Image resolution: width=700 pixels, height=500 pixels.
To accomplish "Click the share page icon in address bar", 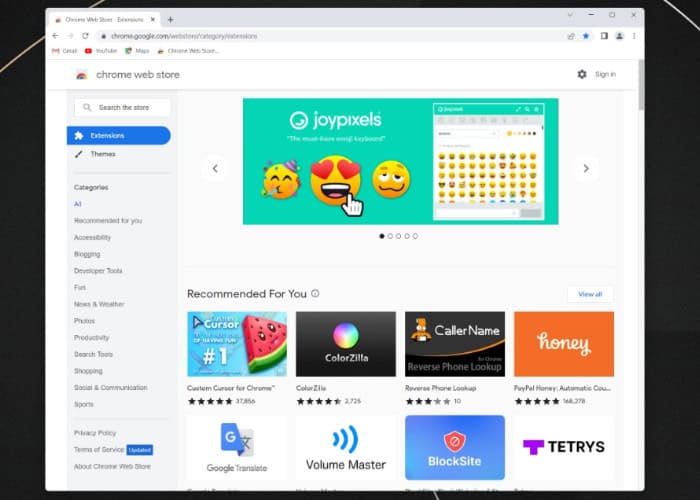I will coord(571,36).
